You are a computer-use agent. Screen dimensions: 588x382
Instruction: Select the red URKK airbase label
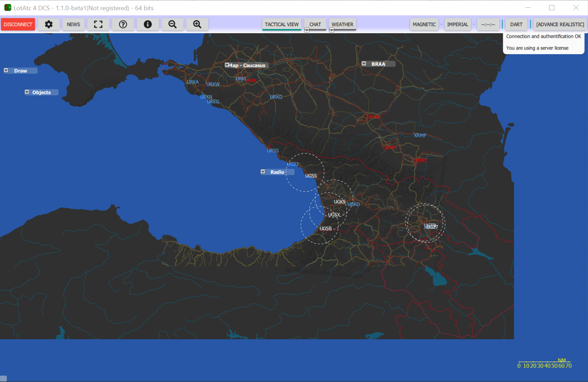click(251, 81)
